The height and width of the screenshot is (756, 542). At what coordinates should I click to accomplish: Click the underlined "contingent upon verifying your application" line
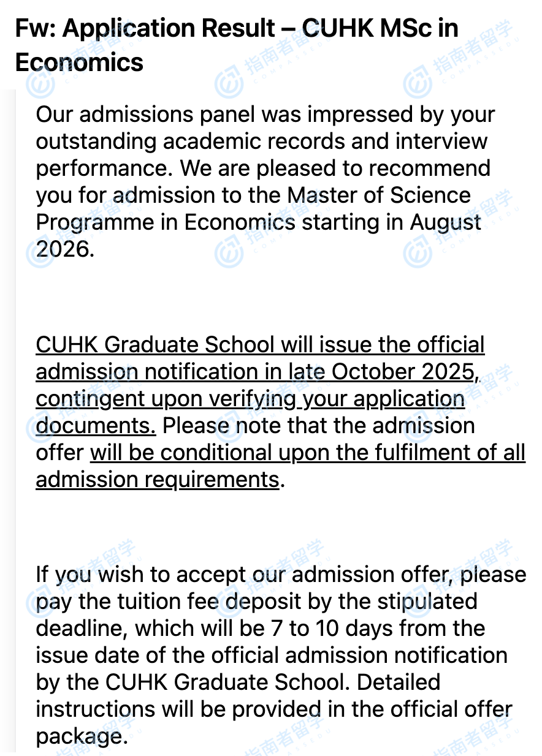pos(250,399)
